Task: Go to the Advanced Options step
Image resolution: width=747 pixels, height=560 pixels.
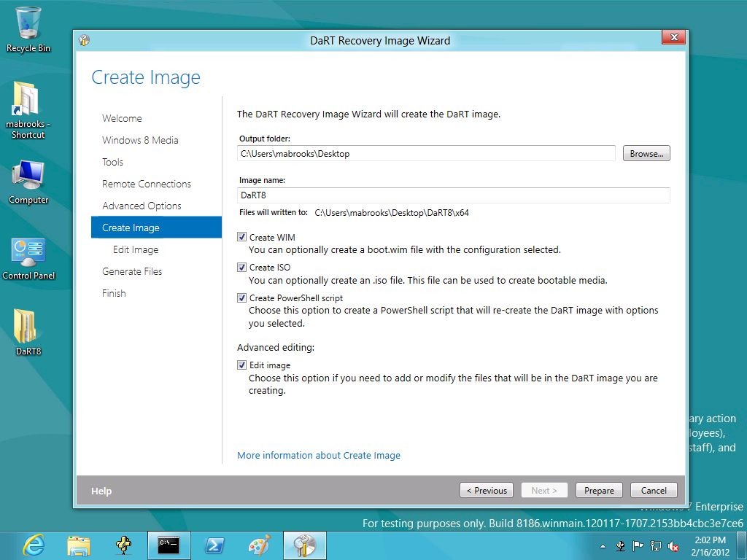Action: pyautogui.click(x=142, y=206)
